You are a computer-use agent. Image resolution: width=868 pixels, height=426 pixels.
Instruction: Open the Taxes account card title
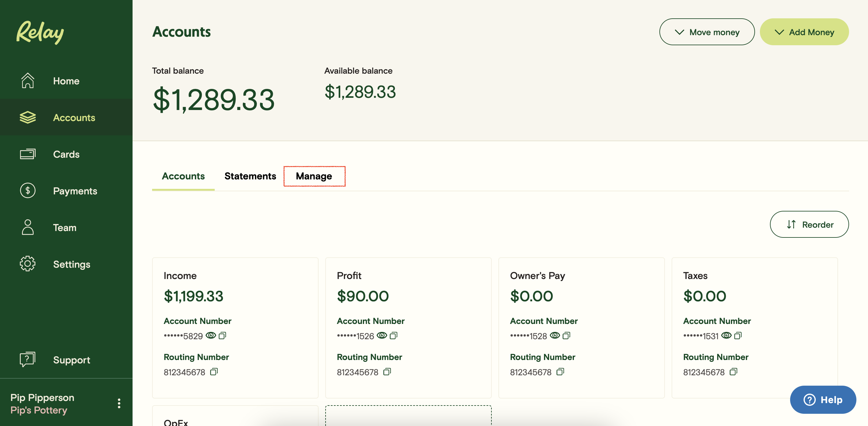(x=695, y=275)
